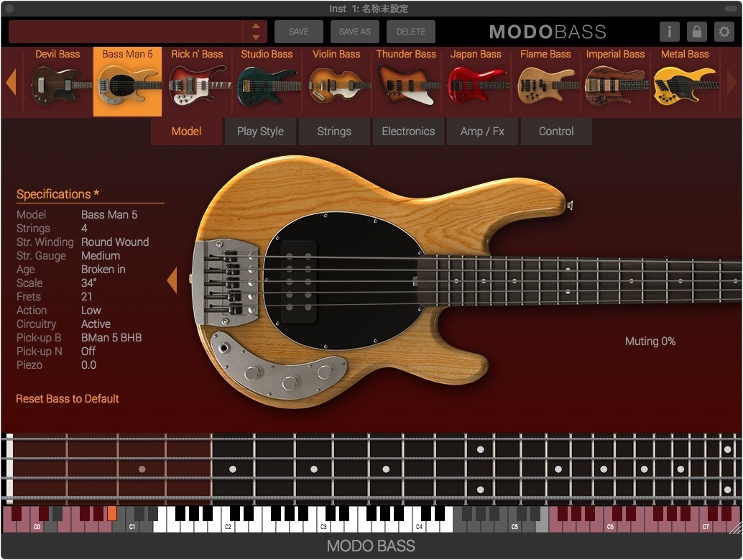Click the SAVE button
The image size is (743, 560).
point(298,32)
